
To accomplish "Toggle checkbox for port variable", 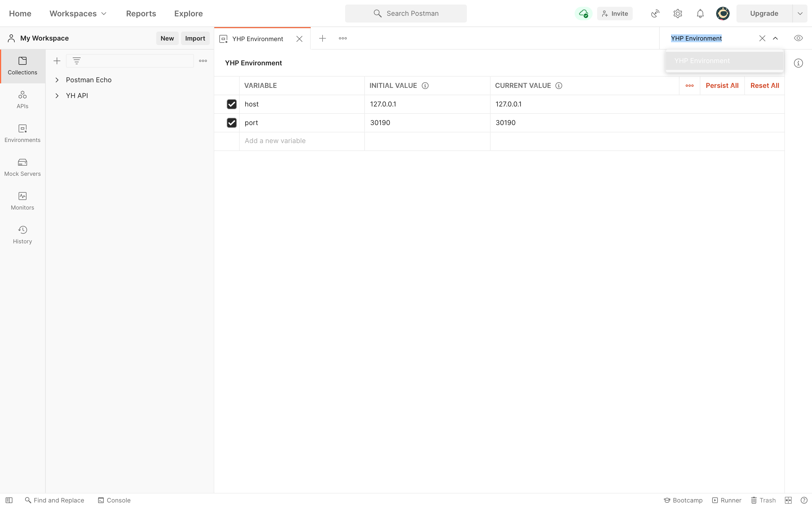I will point(231,123).
